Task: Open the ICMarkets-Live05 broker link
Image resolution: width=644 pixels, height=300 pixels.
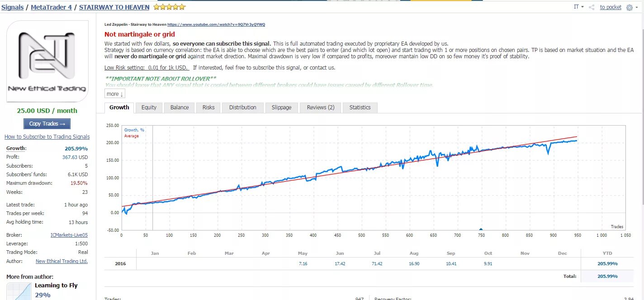Action: click(69, 235)
